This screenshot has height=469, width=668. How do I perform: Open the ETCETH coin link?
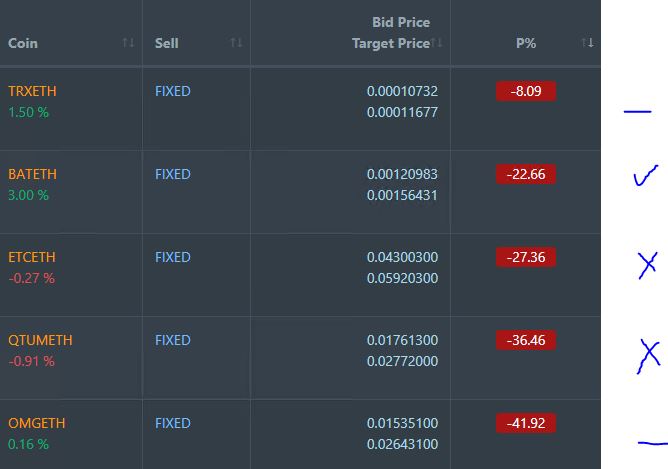[32, 257]
